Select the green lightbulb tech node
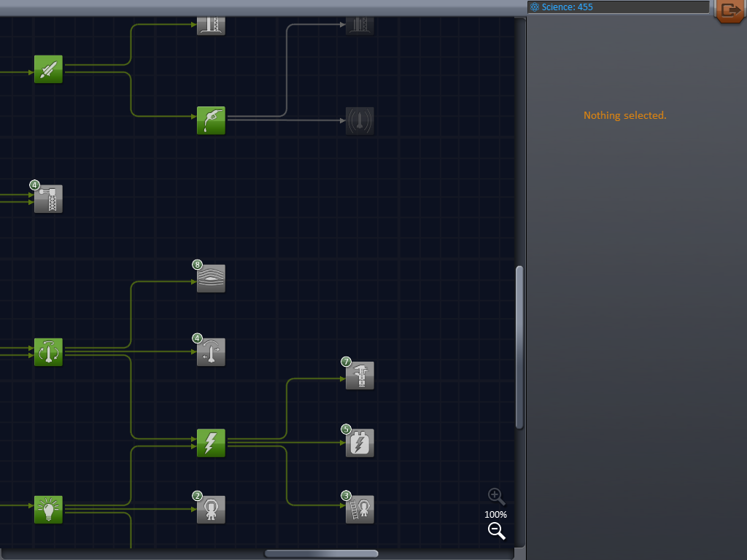 point(48,509)
